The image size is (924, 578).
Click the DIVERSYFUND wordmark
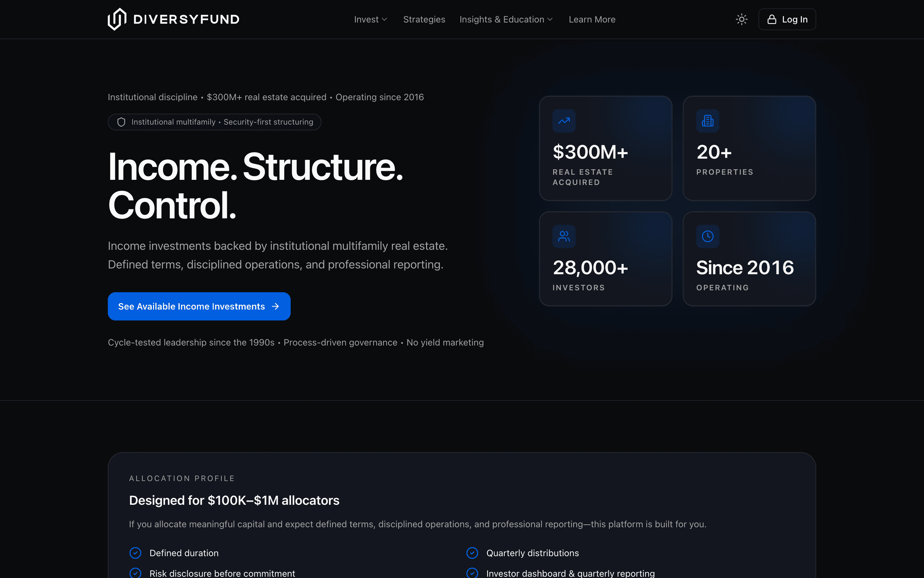click(186, 19)
